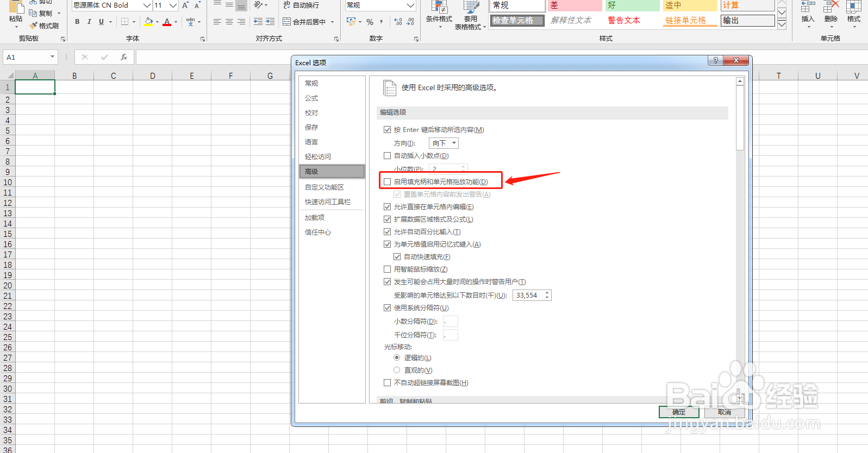Click the Copy (复制) icon
The height and width of the screenshot is (453, 868).
tap(33, 13)
